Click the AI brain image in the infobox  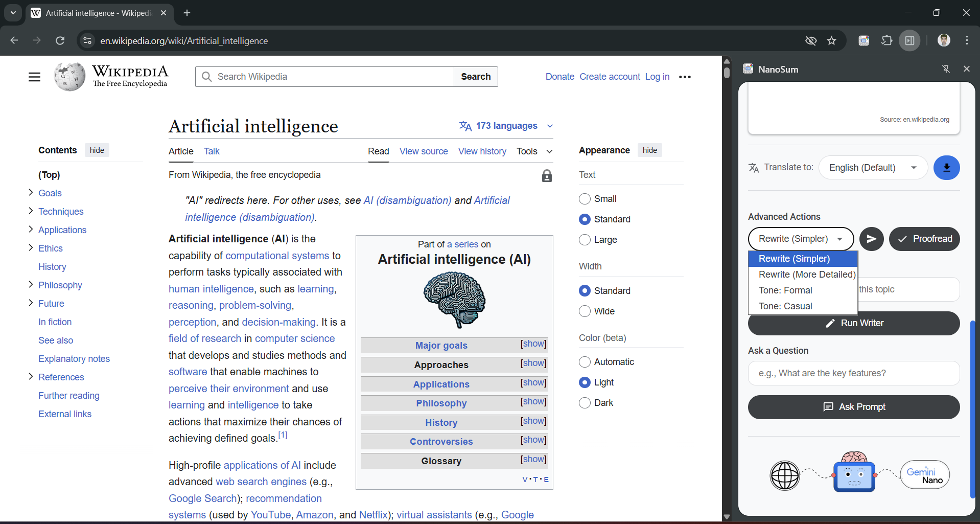454,300
